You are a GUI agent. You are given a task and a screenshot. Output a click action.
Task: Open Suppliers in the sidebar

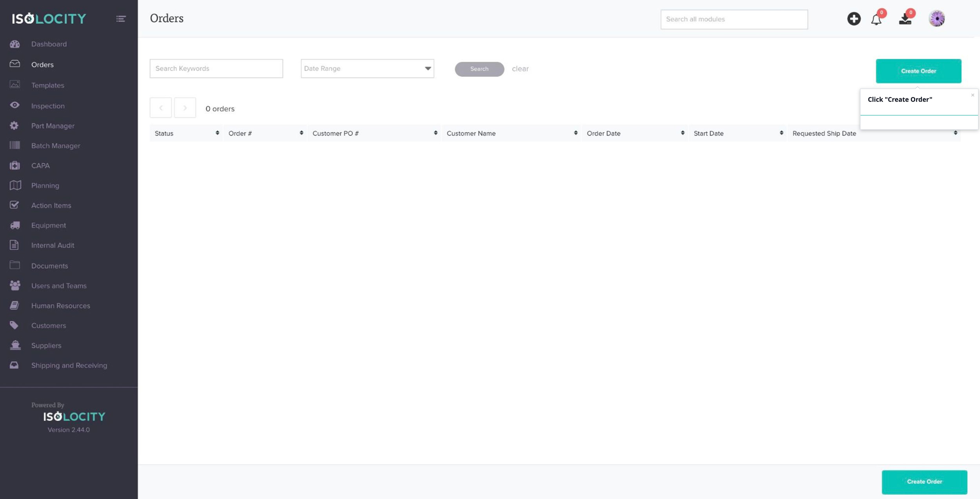(46, 346)
